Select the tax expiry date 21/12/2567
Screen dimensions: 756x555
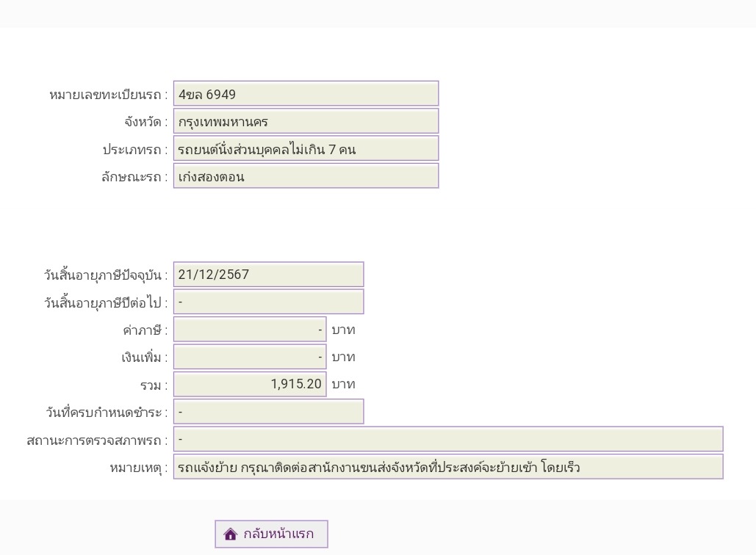[x=269, y=275]
